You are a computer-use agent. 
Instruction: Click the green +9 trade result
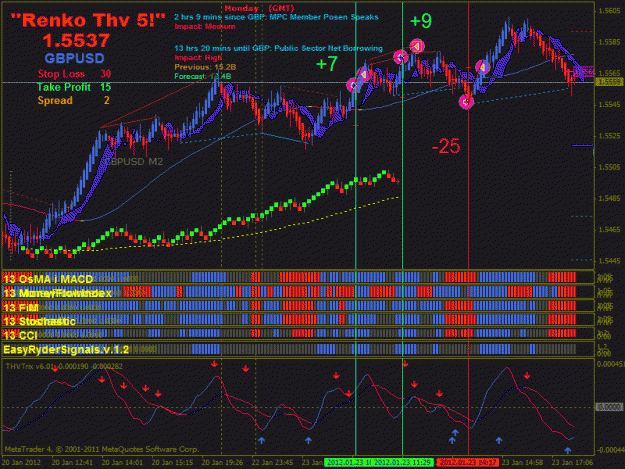point(421,21)
